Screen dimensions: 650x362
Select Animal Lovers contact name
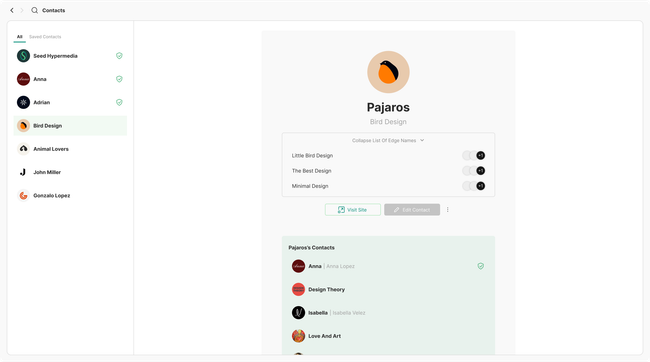51,149
